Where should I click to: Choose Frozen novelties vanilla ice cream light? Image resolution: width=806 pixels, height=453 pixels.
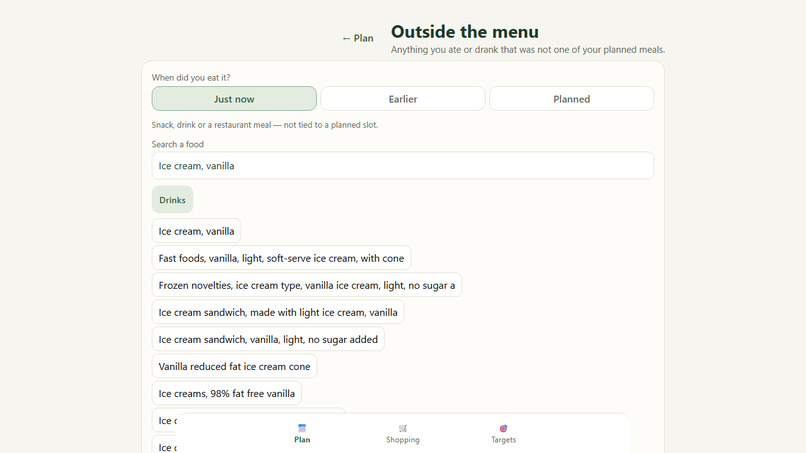pyautogui.click(x=307, y=285)
